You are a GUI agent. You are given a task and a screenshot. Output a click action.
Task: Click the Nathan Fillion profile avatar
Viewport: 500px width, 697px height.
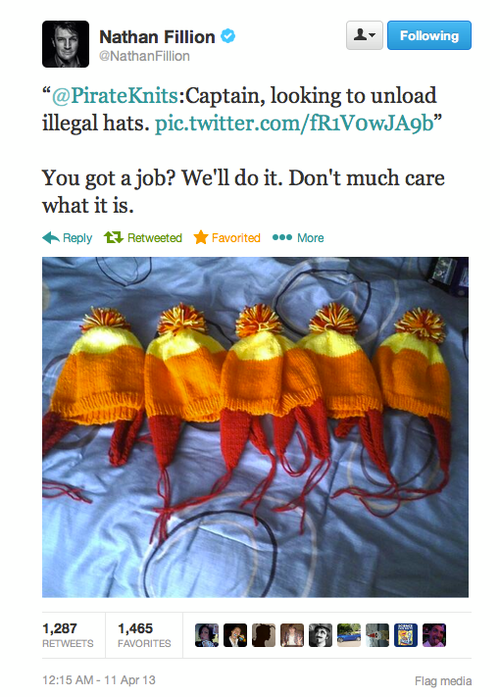(65, 44)
